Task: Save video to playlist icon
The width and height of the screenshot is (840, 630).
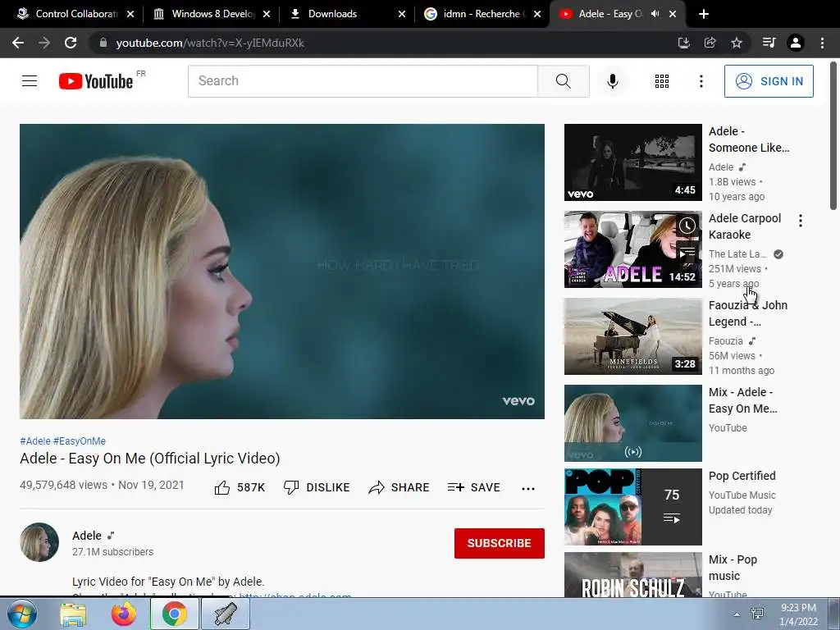Action: tap(456, 487)
